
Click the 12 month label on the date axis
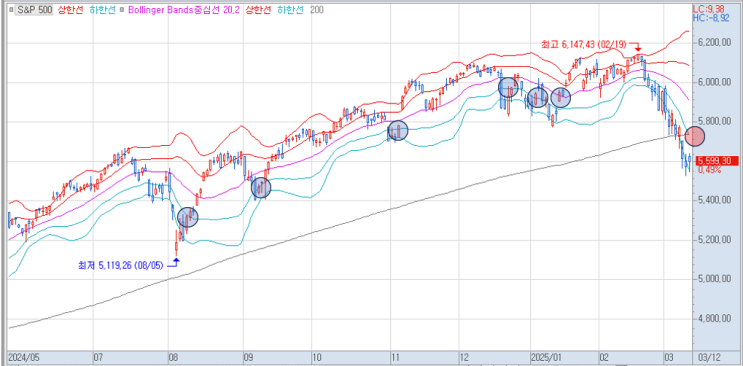tap(465, 357)
